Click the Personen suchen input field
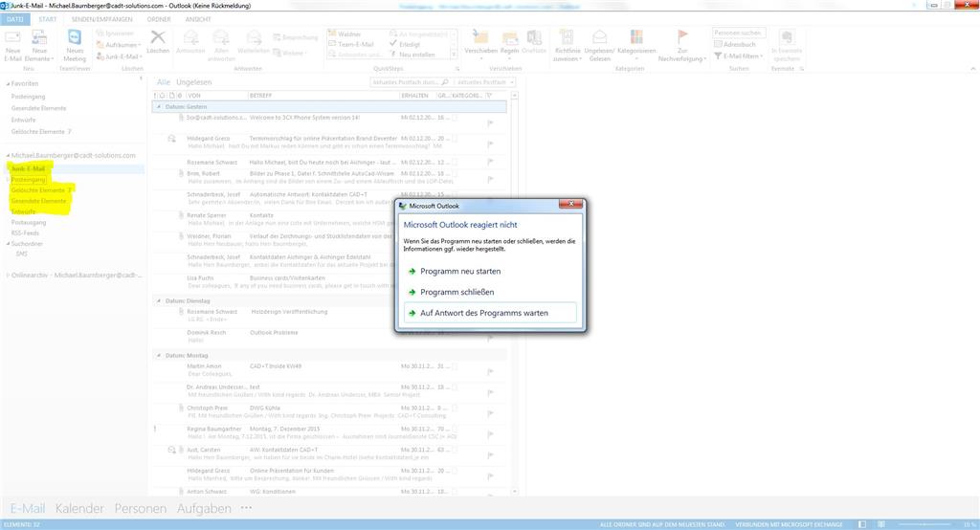Viewport: 980px width, 530px height. (739, 33)
